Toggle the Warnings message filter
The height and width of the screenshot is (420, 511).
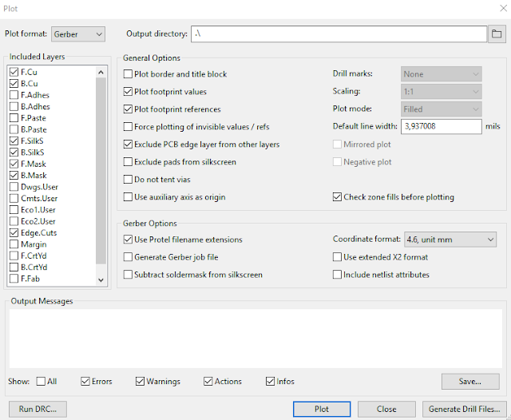point(141,381)
